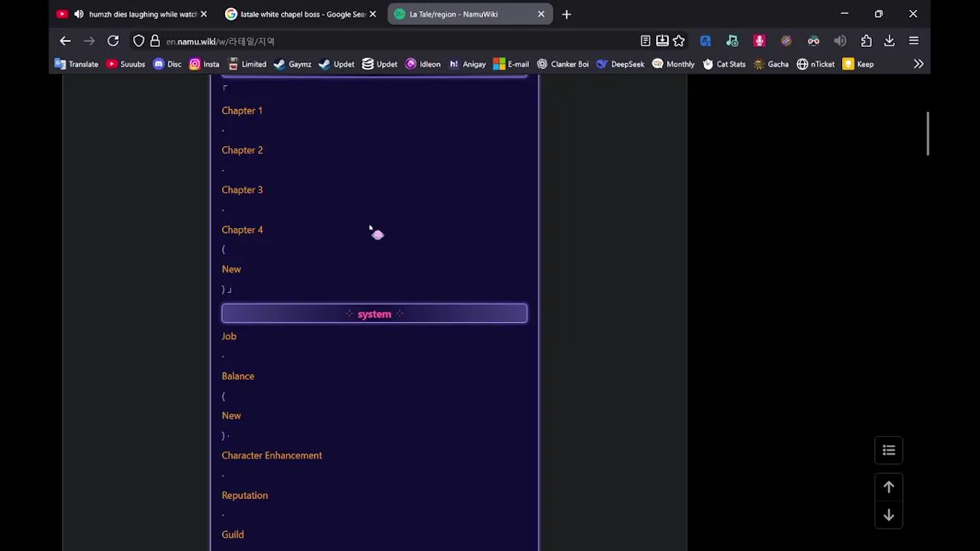The width and height of the screenshot is (980, 551).
Task: Open the browser hamburger menu
Action: pos(913,41)
